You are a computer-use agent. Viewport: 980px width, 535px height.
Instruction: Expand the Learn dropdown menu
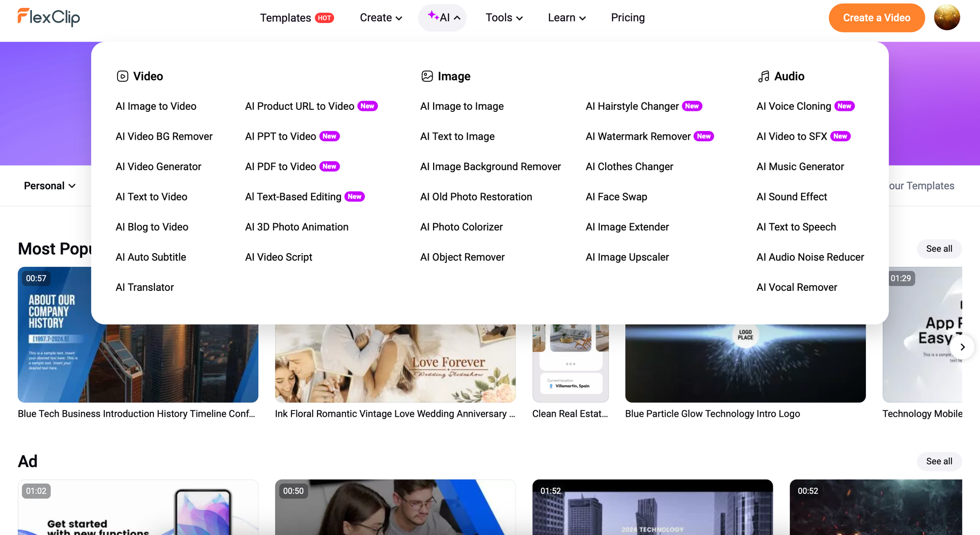(x=567, y=18)
